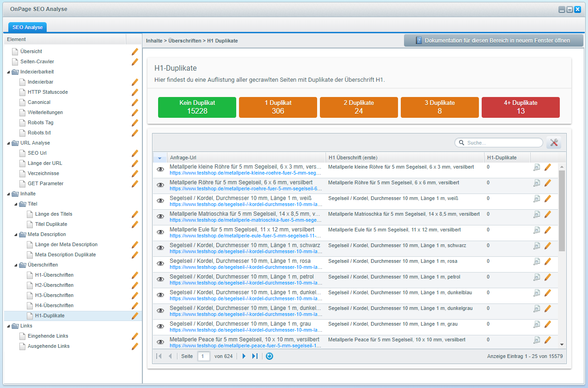588x388 pixels.
Task: Edit the Segelseil rosa row with pencil
Action: click(x=548, y=261)
